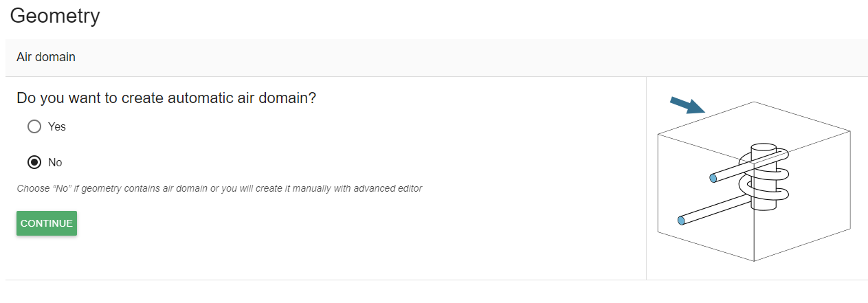868x303 pixels.
Task: Click the "No" option label text
Action: point(55,163)
